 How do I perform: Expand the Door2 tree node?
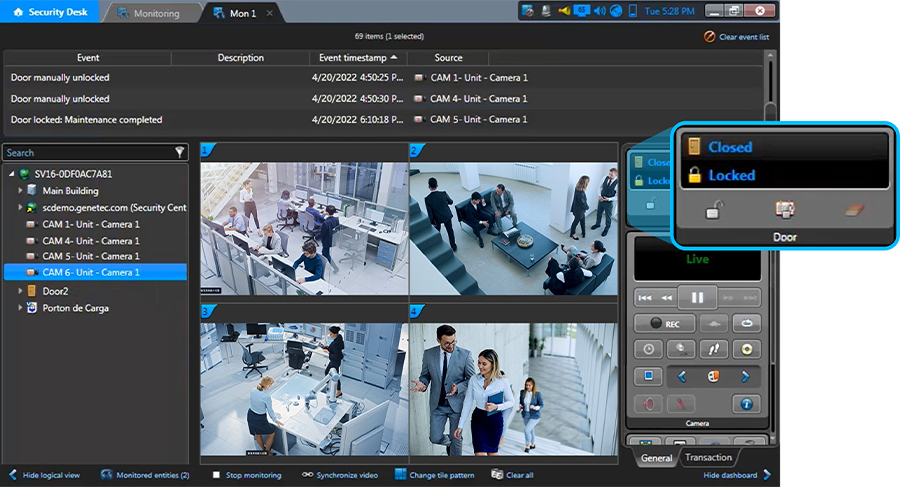[21, 291]
